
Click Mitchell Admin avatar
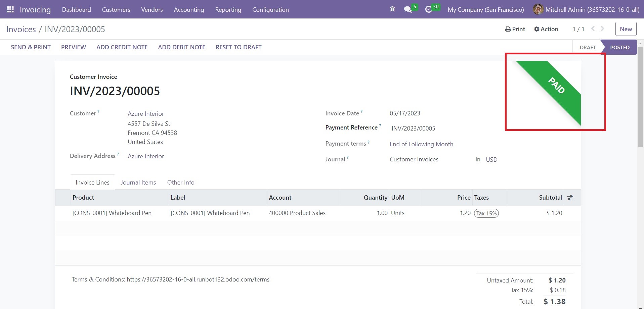pos(538,9)
